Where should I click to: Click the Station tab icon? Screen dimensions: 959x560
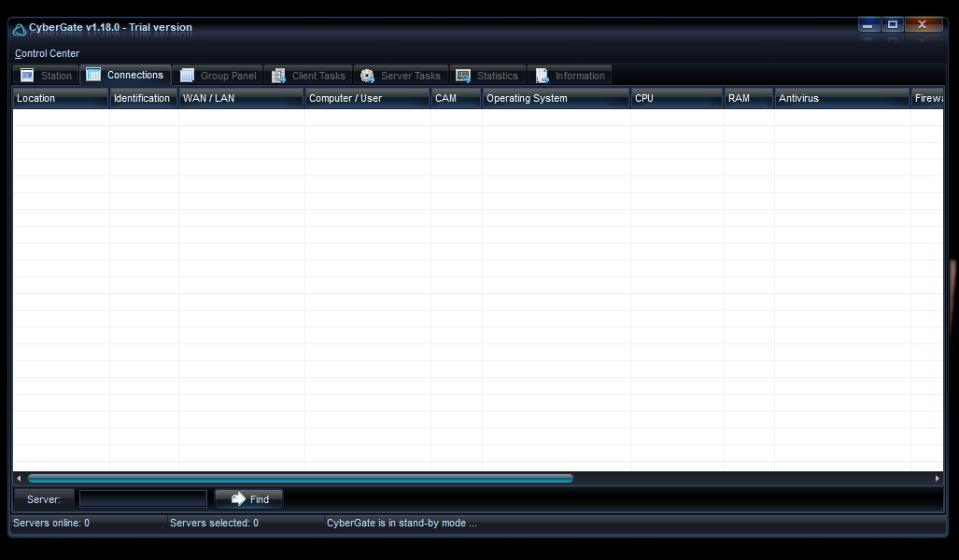click(x=27, y=76)
